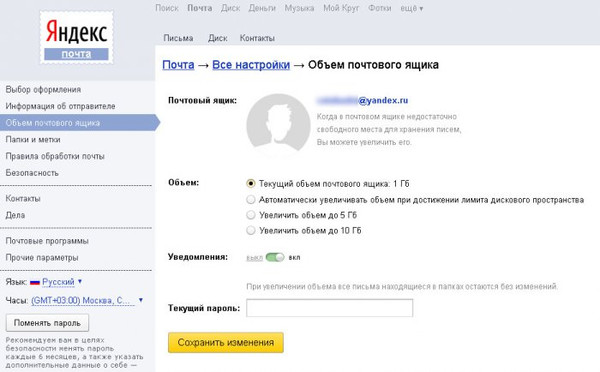Image resolution: width=600 pixels, height=372 pixels.
Task: Toggle the Уведомления switch
Action: coord(275,257)
